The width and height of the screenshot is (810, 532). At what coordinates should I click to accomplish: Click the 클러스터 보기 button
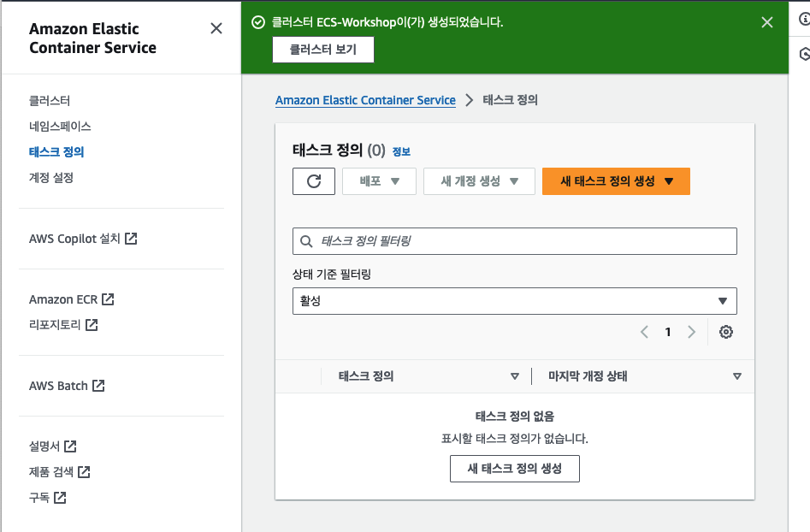pos(322,50)
